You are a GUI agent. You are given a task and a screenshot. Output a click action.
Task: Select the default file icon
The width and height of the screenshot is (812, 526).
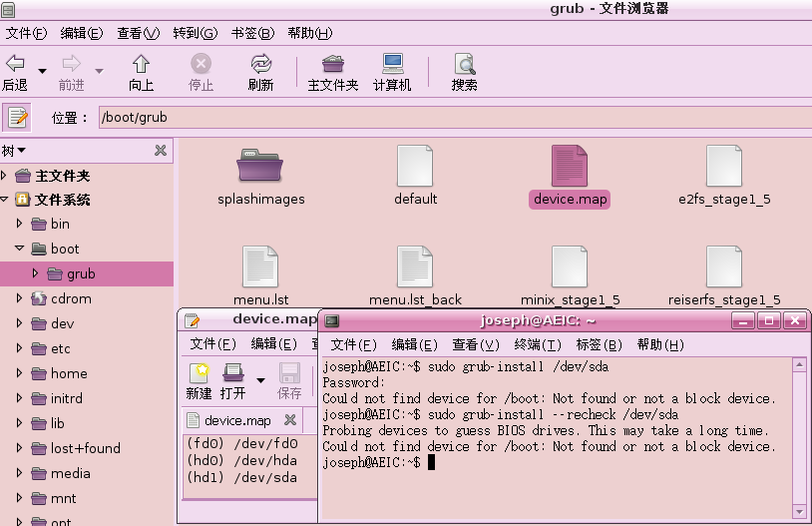click(x=415, y=166)
